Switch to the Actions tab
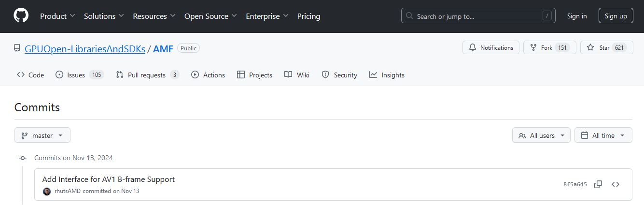Screen dimensions: 644x209 [208, 75]
